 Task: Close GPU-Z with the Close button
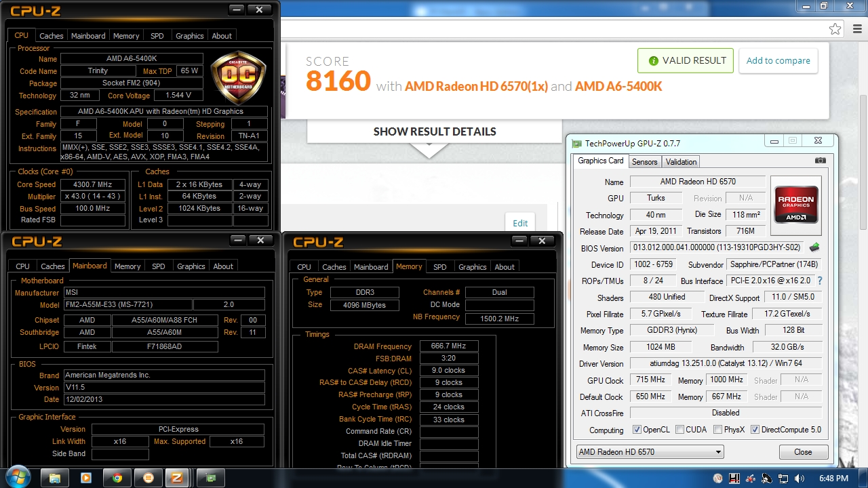click(x=803, y=452)
